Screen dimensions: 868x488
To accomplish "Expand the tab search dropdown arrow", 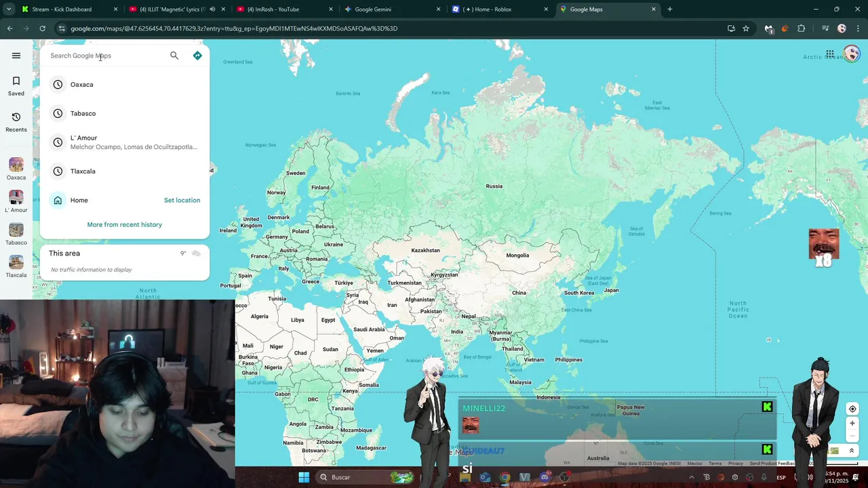I will coord(9,9).
